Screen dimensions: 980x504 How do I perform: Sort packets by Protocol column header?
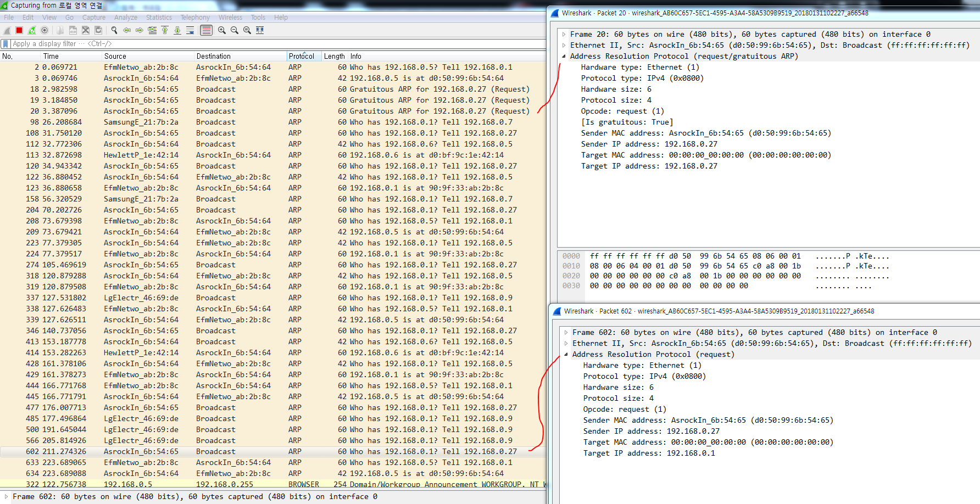(304, 56)
